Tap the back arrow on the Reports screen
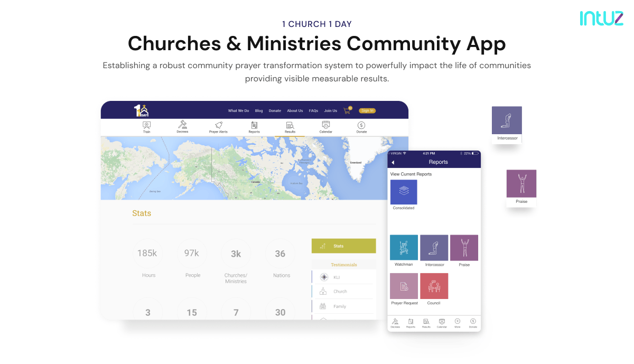 [x=393, y=162]
